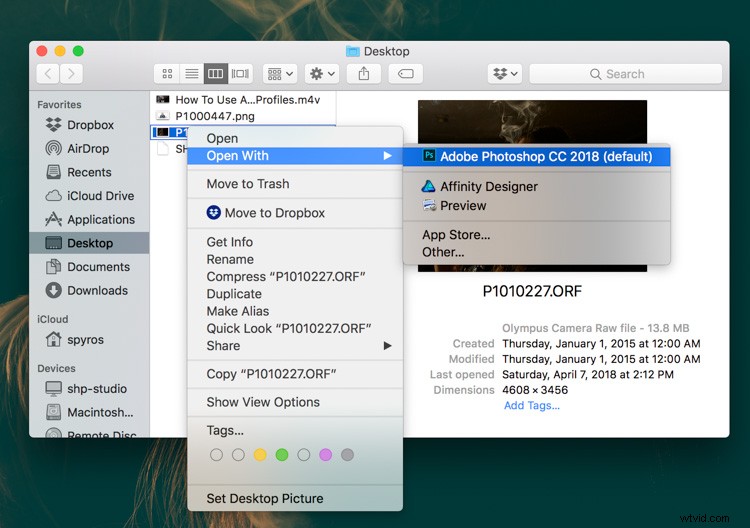The height and width of the screenshot is (528, 750).
Task: Click the Add Tags… link
Action: tap(531, 405)
